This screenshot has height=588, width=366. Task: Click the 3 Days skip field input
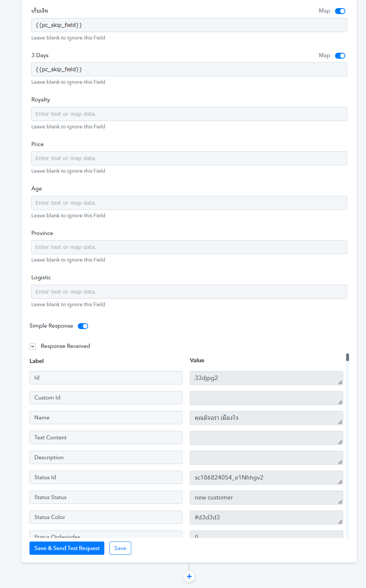click(189, 69)
